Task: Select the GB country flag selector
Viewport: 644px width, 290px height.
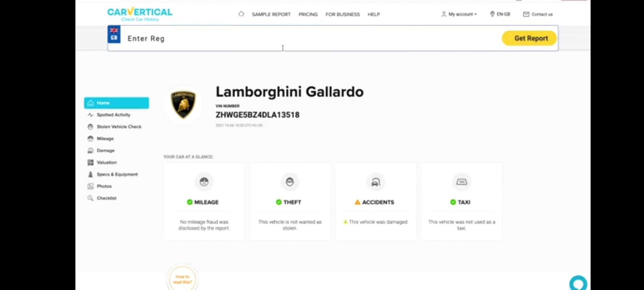Action: tap(114, 34)
